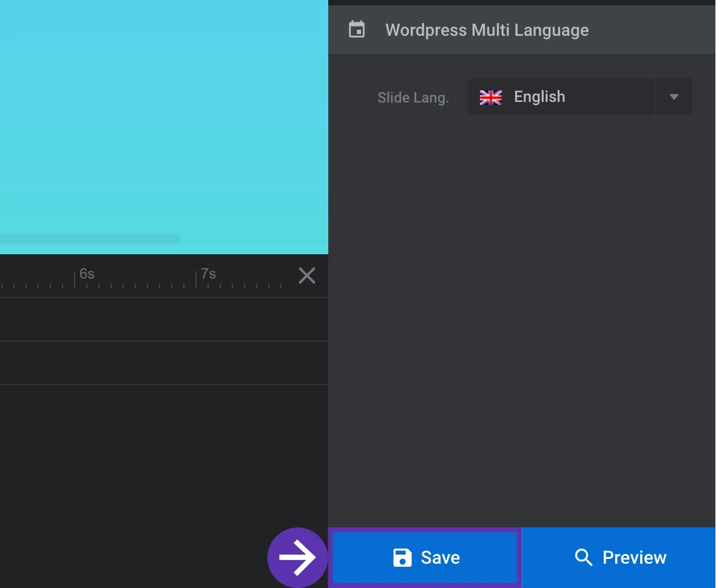Screen dimensions: 716x588
Task: Click the Preview button
Action: tap(619, 558)
